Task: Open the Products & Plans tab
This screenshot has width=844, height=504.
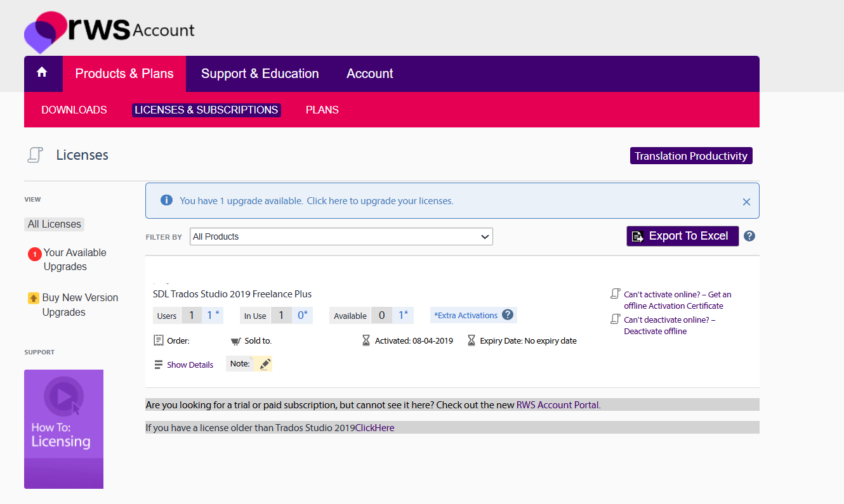Action: pyautogui.click(x=124, y=74)
